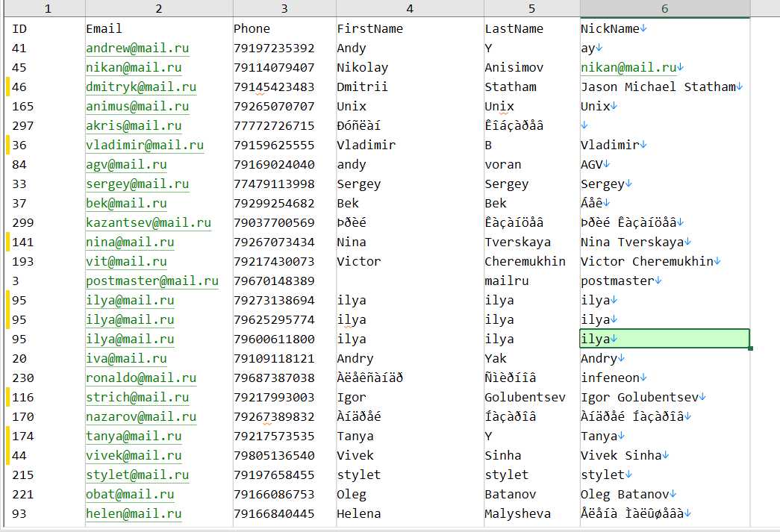Viewport: 780px width, 532px height.
Task: Select column 2 header
Action: [159, 8]
